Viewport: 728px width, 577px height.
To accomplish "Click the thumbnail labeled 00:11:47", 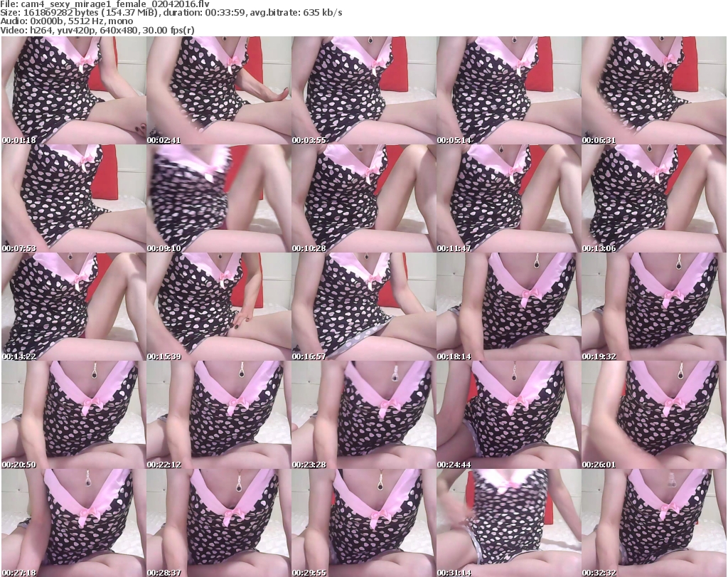I will coord(508,198).
